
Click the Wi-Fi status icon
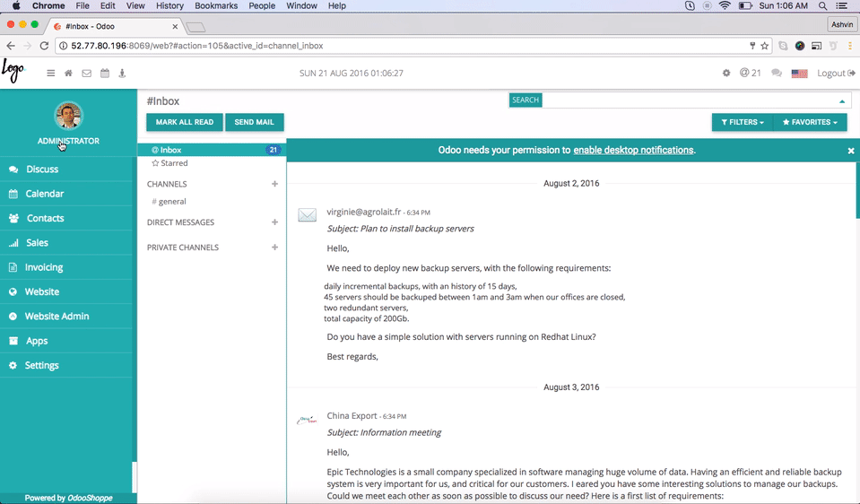point(725,5)
